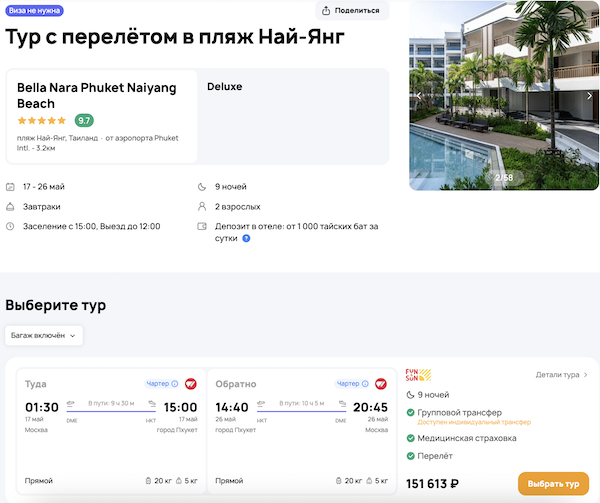
Task: Click the Поделиться share button
Action: [x=352, y=10]
